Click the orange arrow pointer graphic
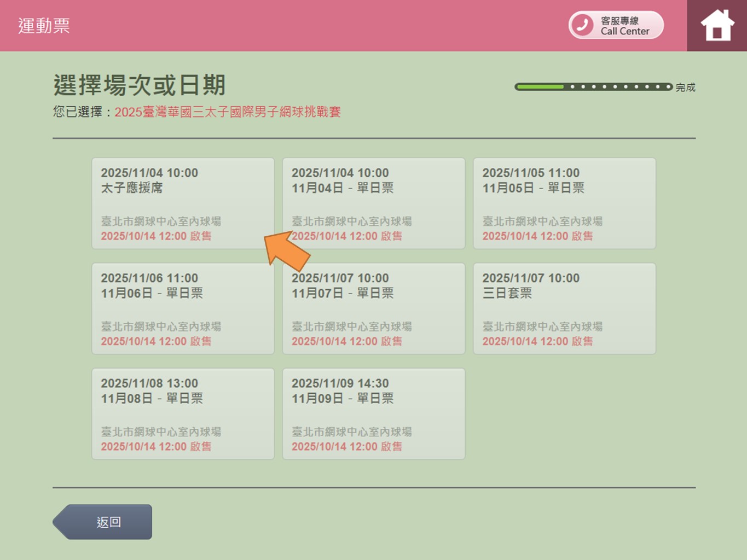The height and width of the screenshot is (560, 747). (286, 250)
